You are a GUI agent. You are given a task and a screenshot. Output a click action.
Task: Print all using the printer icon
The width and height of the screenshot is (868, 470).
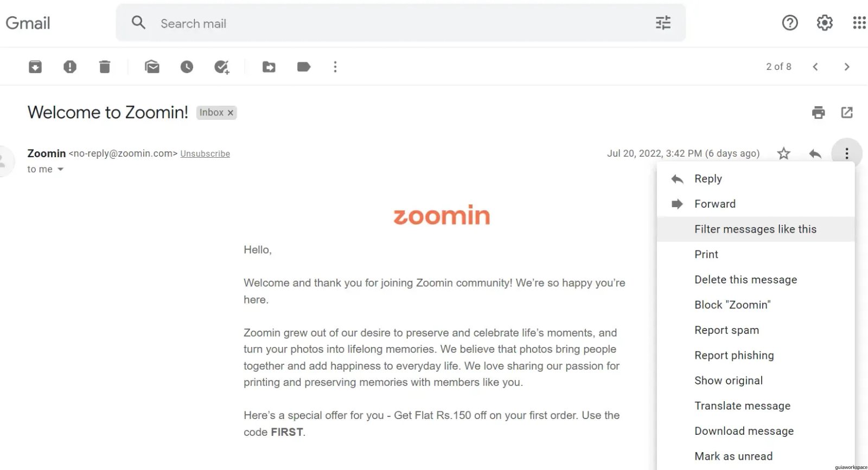[818, 112]
